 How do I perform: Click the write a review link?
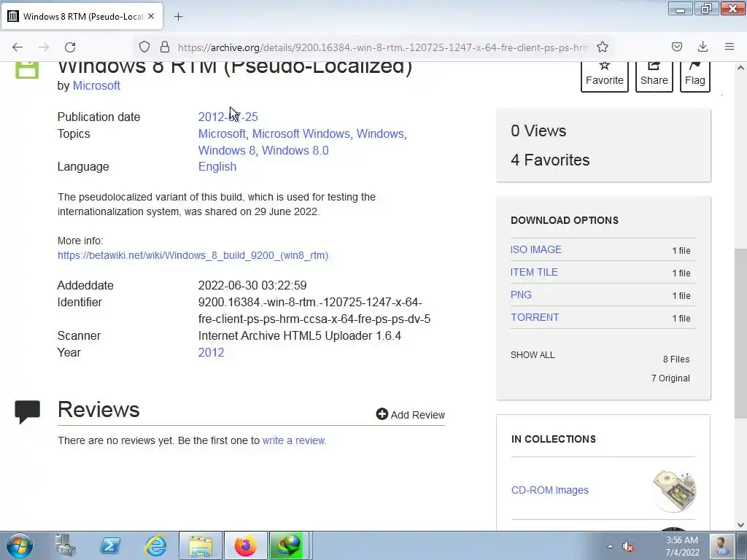pos(293,440)
